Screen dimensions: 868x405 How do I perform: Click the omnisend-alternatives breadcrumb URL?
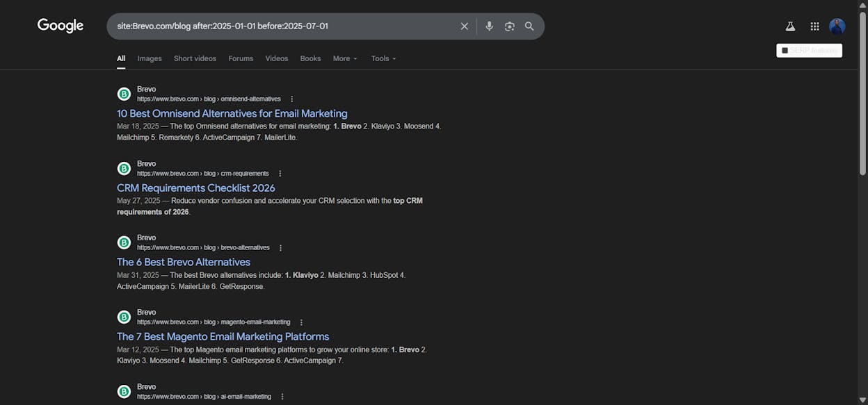(209, 99)
